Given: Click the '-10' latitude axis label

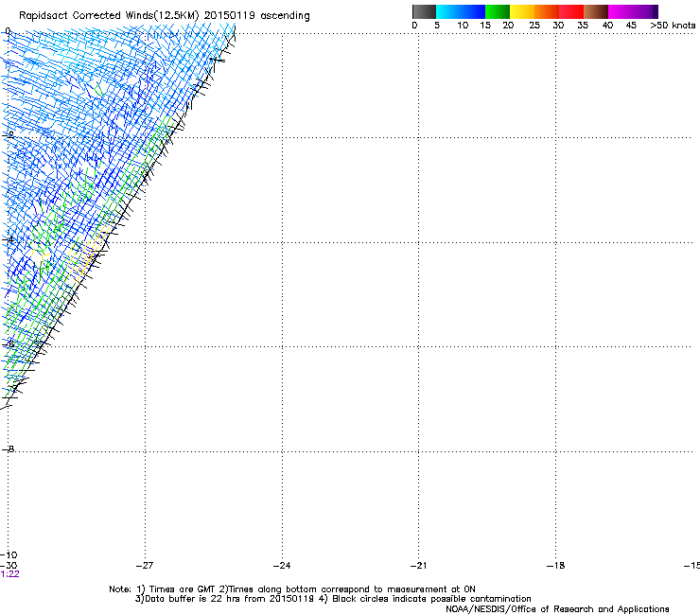Looking at the screenshot, I should point(9,555).
